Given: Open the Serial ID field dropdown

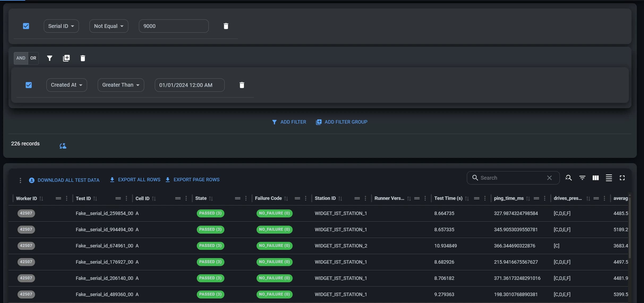Looking at the screenshot, I should (61, 26).
